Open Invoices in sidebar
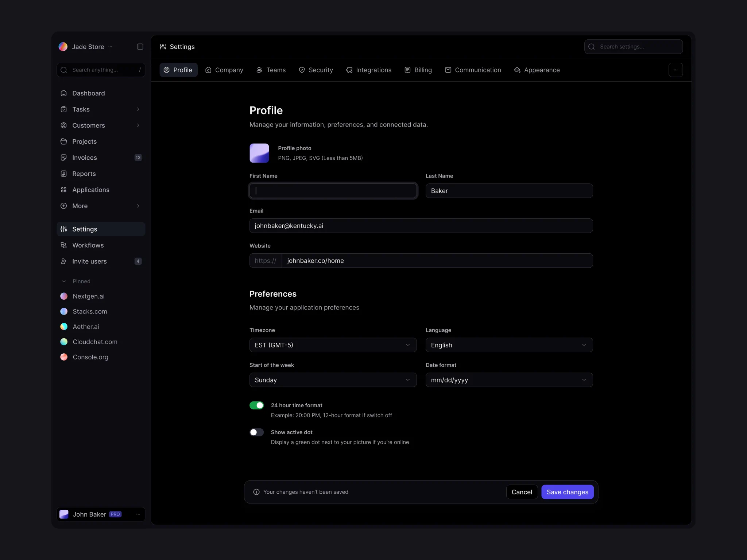747x560 pixels. 101,157
